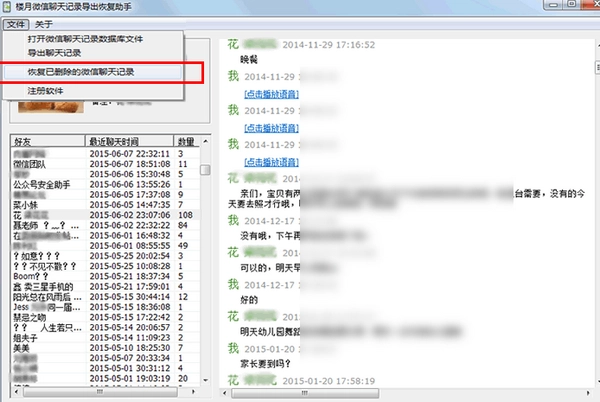Screen dimensions: 600x402
Task: Click friend list horizontal scrollbar right arrow
Action: [194, 391]
